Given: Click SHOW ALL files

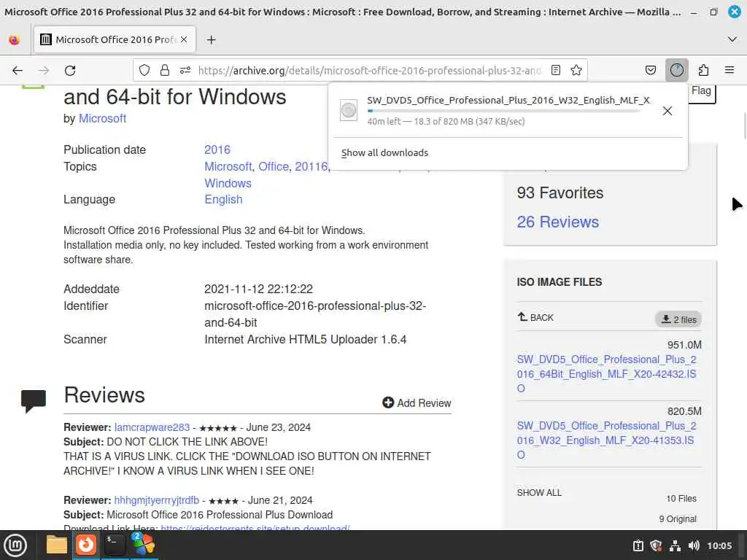Looking at the screenshot, I should coord(539,493).
